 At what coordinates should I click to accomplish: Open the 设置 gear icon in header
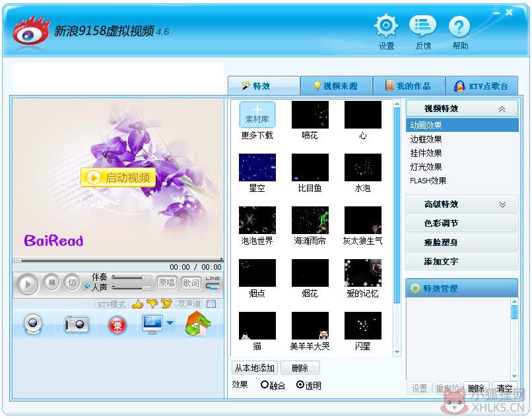pyautogui.click(x=386, y=26)
